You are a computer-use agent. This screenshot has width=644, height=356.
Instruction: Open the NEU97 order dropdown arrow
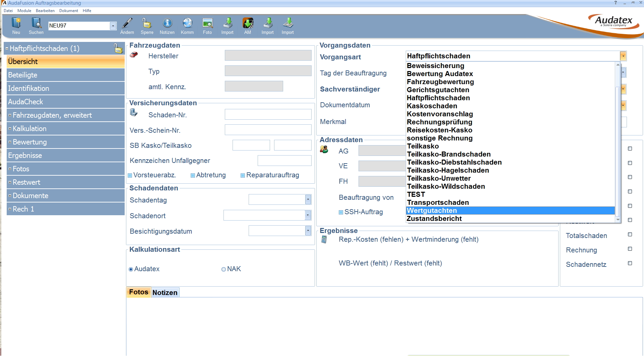coord(113,26)
